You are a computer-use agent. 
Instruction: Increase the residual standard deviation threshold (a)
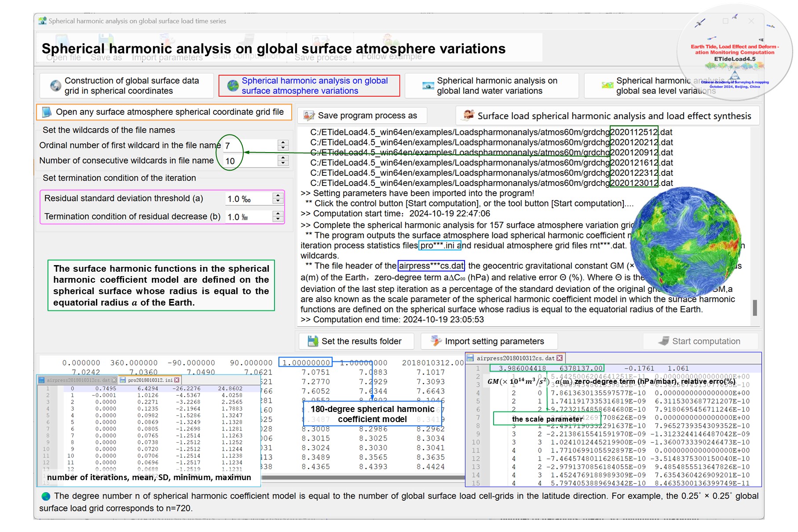click(277, 196)
